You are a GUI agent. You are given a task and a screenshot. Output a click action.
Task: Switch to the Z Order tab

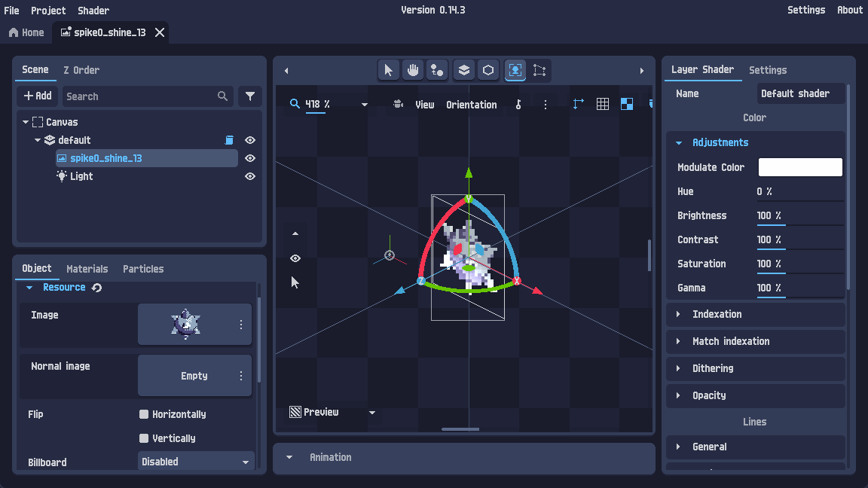[x=81, y=70]
